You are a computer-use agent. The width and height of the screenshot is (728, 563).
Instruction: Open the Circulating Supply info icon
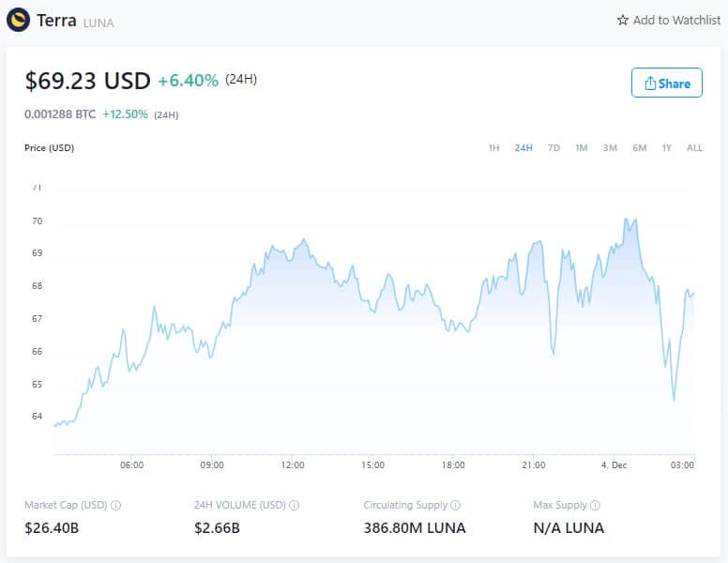456,505
